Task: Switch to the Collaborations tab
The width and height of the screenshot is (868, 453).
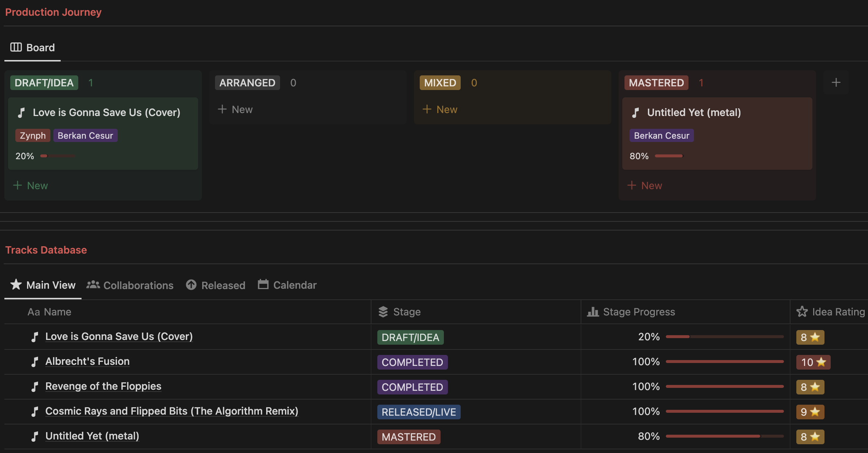Action: pyautogui.click(x=130, y=285)
